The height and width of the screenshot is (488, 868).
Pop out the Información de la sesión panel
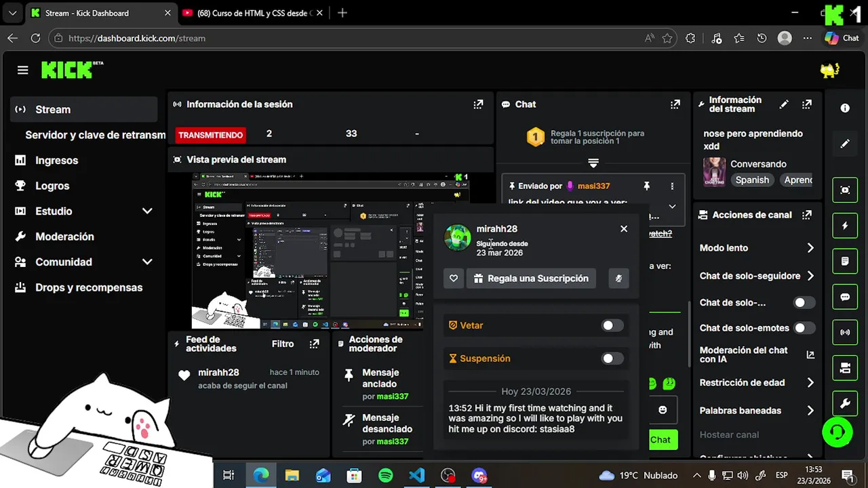478,104
